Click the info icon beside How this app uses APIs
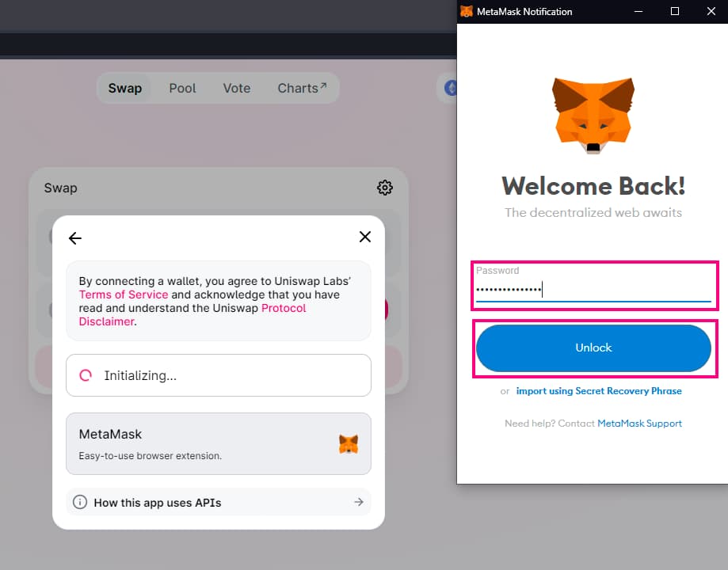 [x=80, y=502]
